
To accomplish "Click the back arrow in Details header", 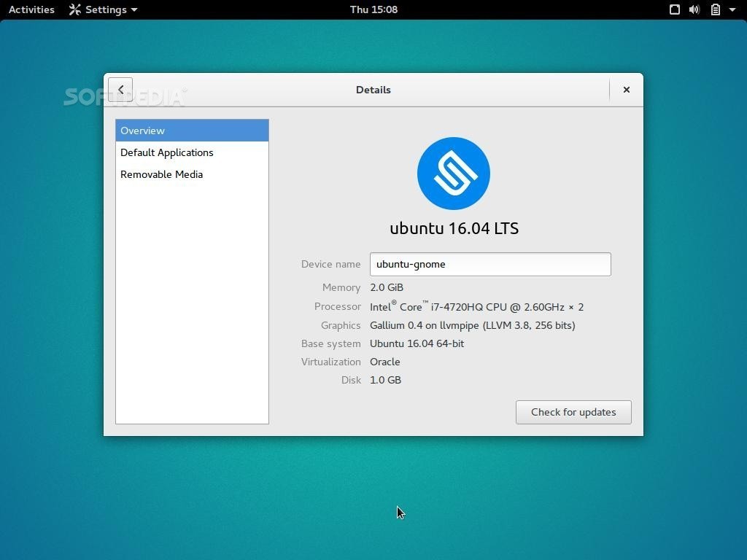I will [x=120, y=90].
